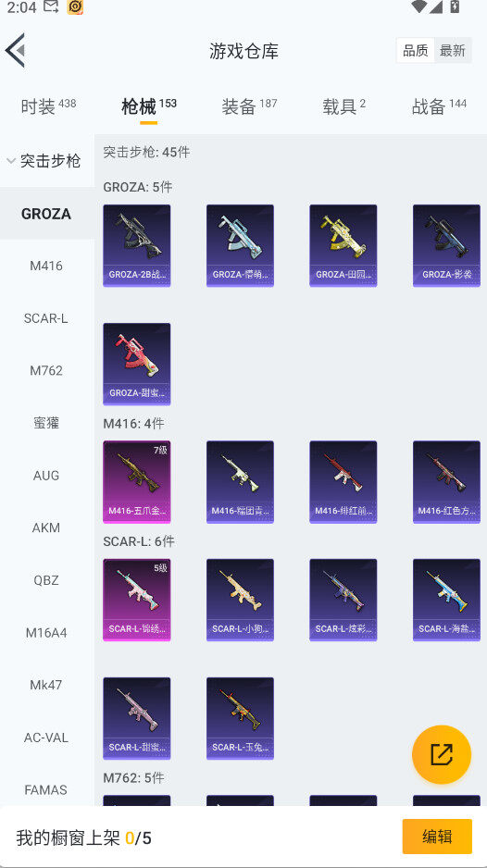Screen dimensions: 487x868
Task: Select AC-VAL in the weapon sidebar
Action: pyautogui.click(x=46, y=738)
